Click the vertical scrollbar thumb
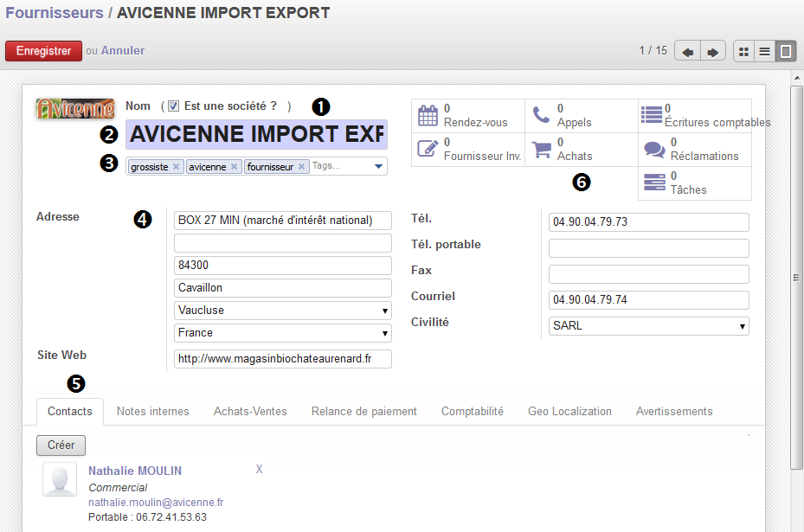Viewport: 804px width, 532px height. (x=796, y=278)
